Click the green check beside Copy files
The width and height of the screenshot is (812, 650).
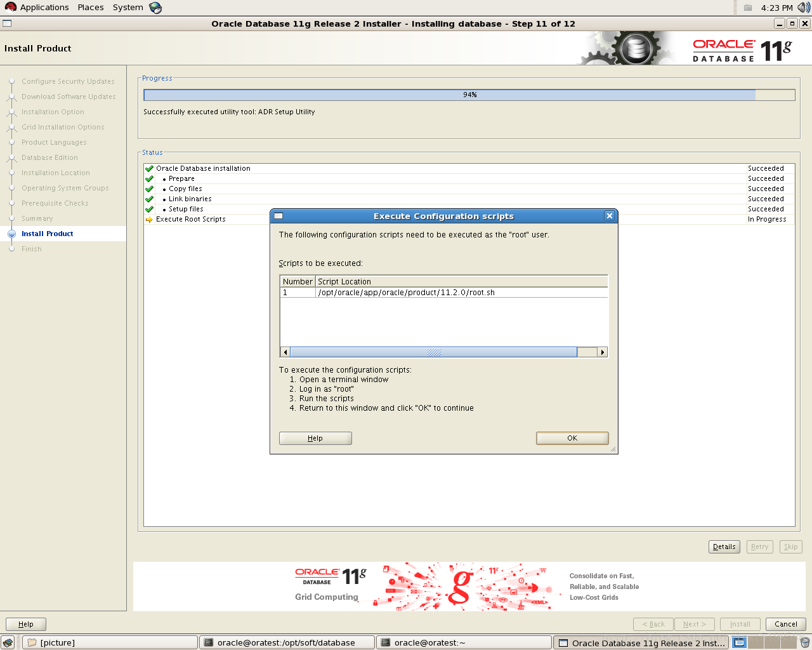pyautogui.click(x=149, y=189)
